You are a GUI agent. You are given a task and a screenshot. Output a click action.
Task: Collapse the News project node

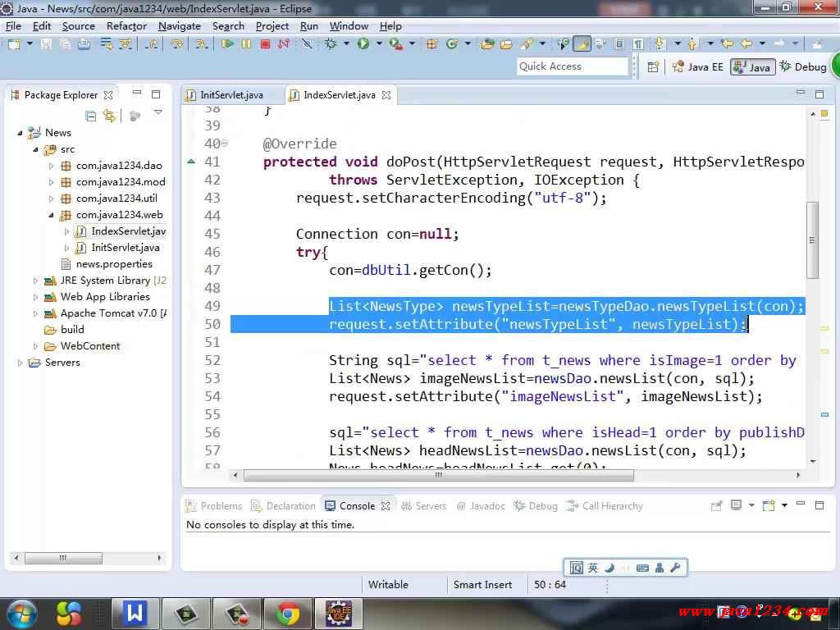click(20, 133)
